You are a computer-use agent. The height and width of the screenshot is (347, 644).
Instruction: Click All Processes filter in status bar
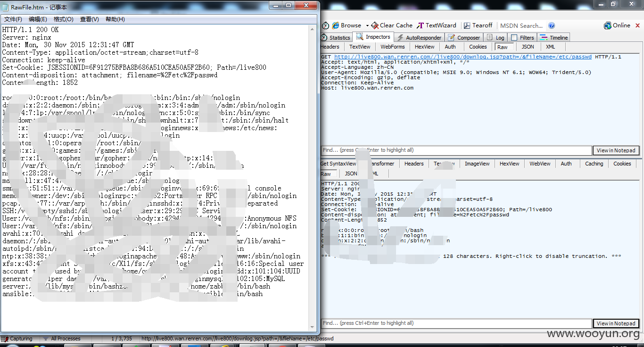pyautogui.click(x=62, y=339)
